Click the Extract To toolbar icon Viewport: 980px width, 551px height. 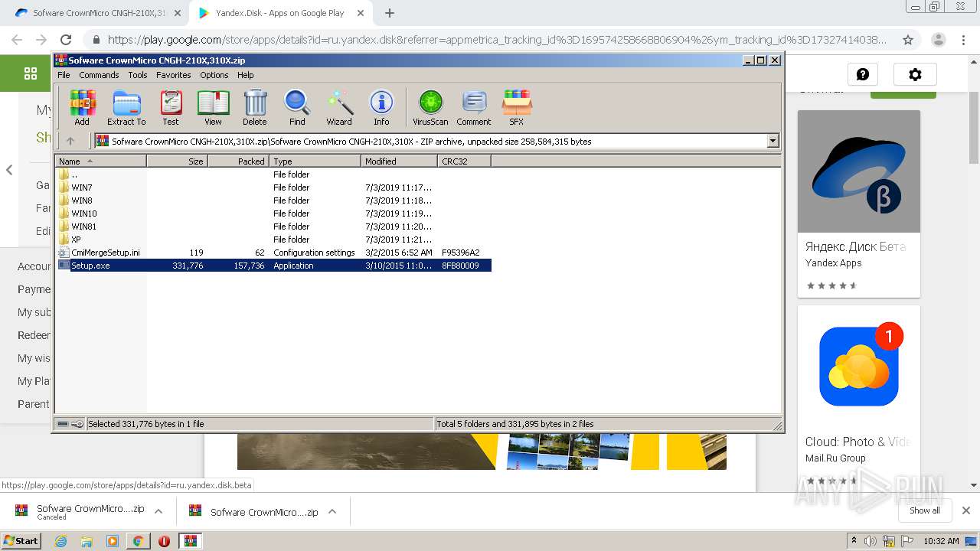pyautogui.click(x=126, y=107)
